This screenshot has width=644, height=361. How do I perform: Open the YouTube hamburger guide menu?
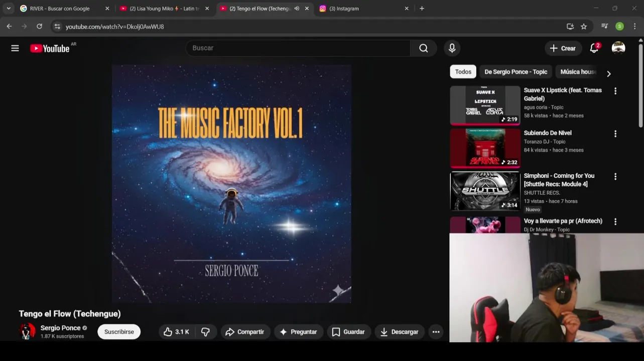tap(15, 48)
